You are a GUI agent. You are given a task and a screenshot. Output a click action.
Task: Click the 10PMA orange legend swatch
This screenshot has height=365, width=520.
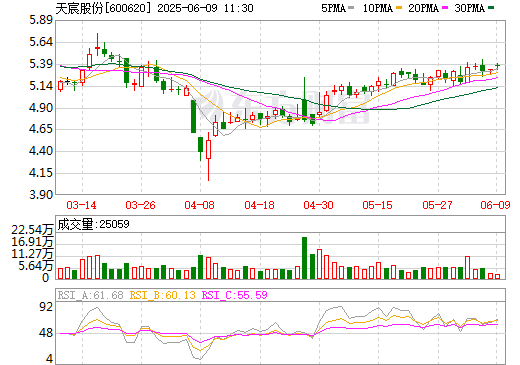coord(399,7)
